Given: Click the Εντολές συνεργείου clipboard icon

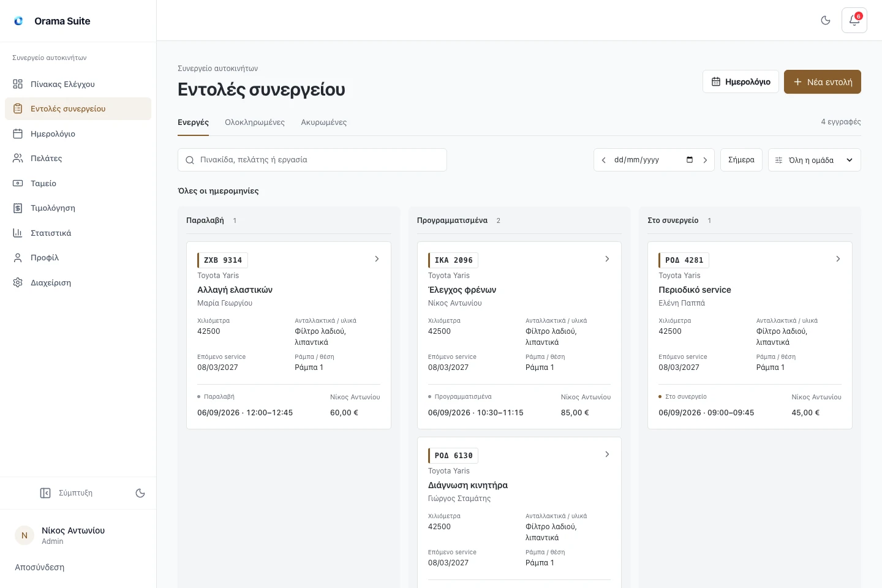Looking at the screenshot, I should pos(18,108).
